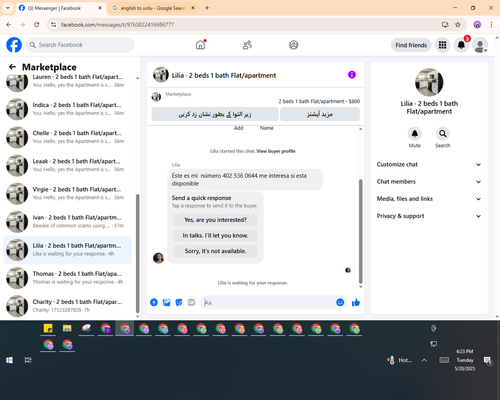Open the emoji picker in message box
The height and width of the screenshot is (400, 500).
click(340, 302)
